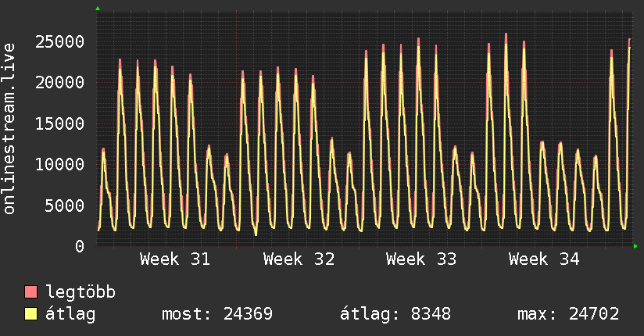
Task: Click the 15000 y-axis tick label
Action: point(59,123)
